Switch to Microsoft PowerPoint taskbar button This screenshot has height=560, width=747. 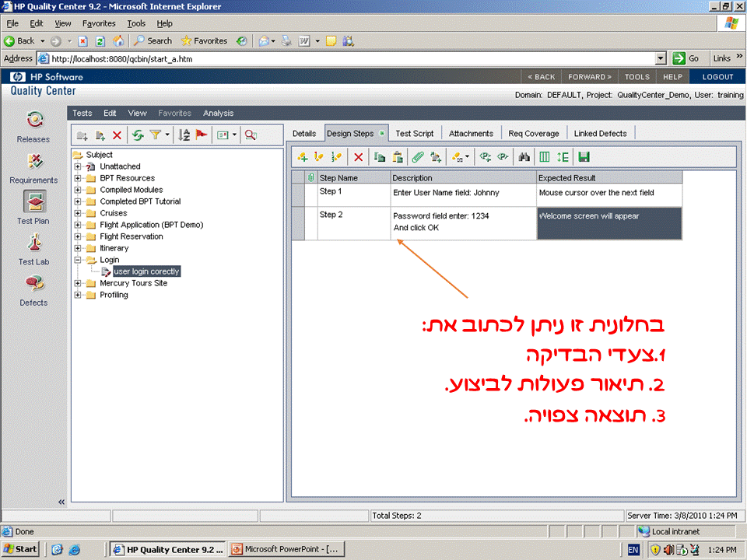pyautogui.click(x=286, y=549)
